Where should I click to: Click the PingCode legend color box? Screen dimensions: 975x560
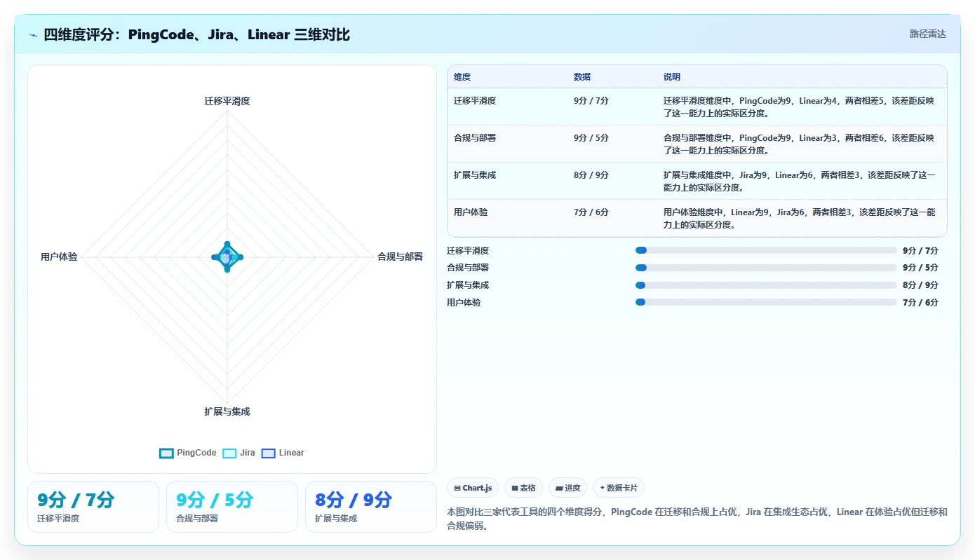(166, 453)
